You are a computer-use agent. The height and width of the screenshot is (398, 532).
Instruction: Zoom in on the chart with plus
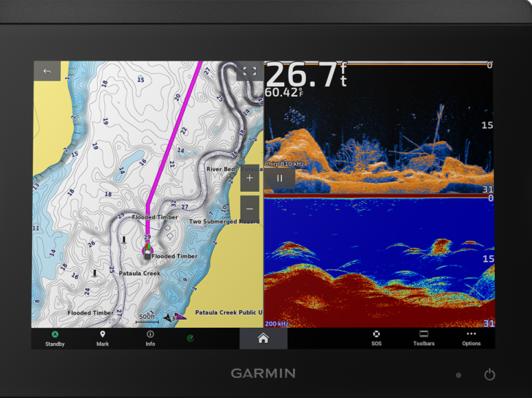coord(249,178)
